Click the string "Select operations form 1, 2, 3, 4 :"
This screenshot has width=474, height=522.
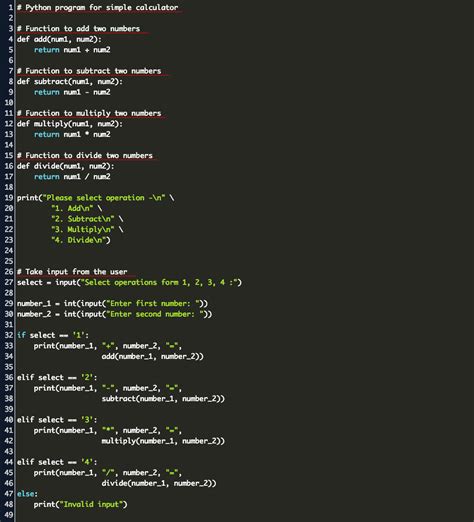coord(159,283)
